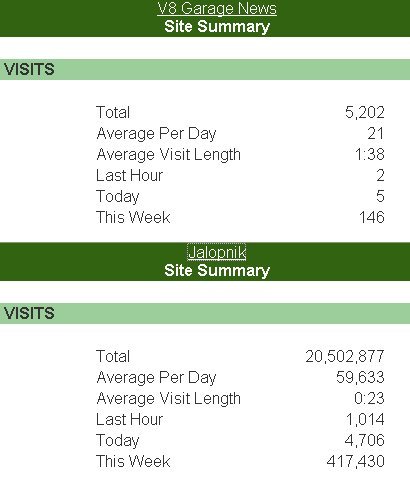Click the first Site Summary heading
This screenshot has width=410, height=502.
pos(217,27)
